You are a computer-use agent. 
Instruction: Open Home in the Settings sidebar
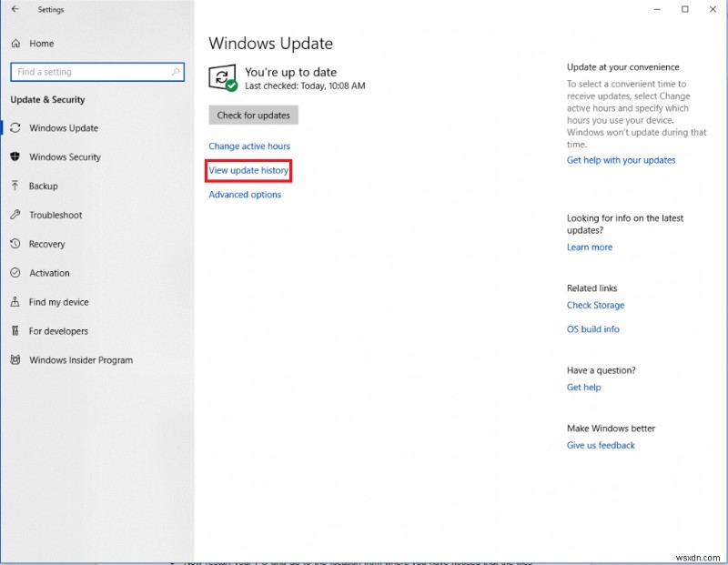pyautogui.click(x=40, y=43)
